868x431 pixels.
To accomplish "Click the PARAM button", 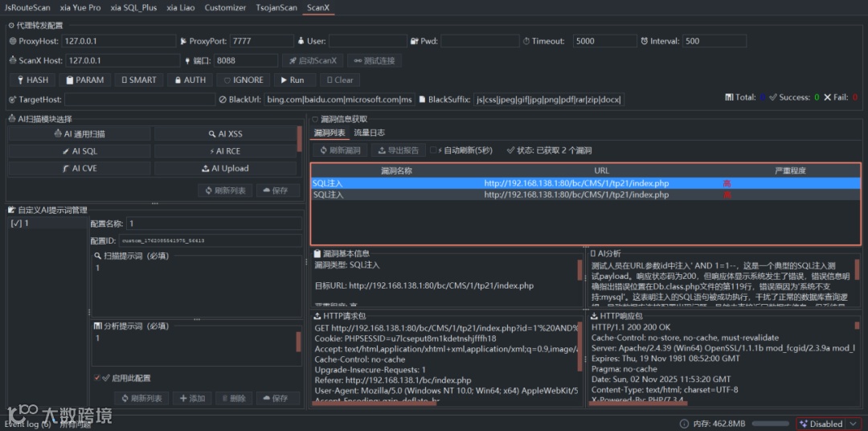I will click(x=84, y=80).
